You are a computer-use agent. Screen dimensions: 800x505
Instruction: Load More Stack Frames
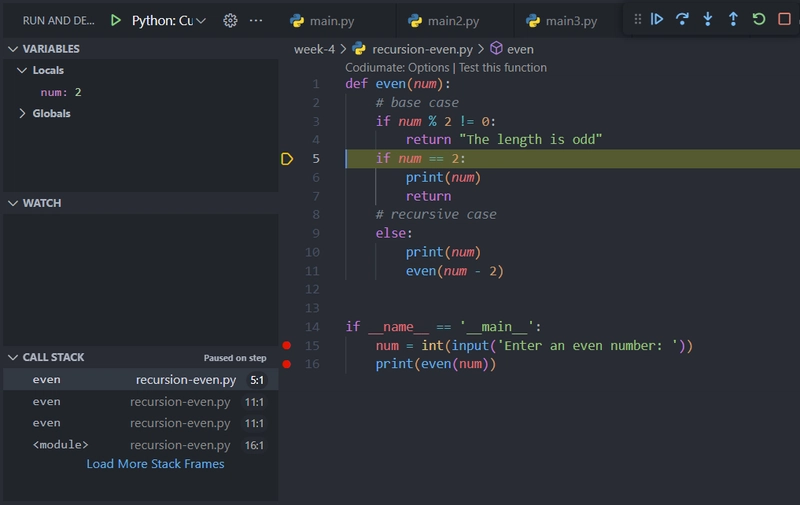(155, 464)
